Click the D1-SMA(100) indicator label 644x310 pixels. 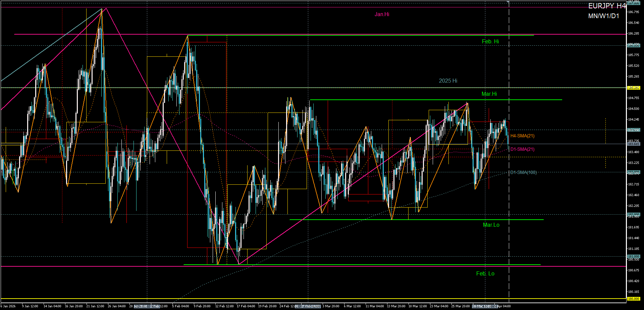[x=523, y=173]
